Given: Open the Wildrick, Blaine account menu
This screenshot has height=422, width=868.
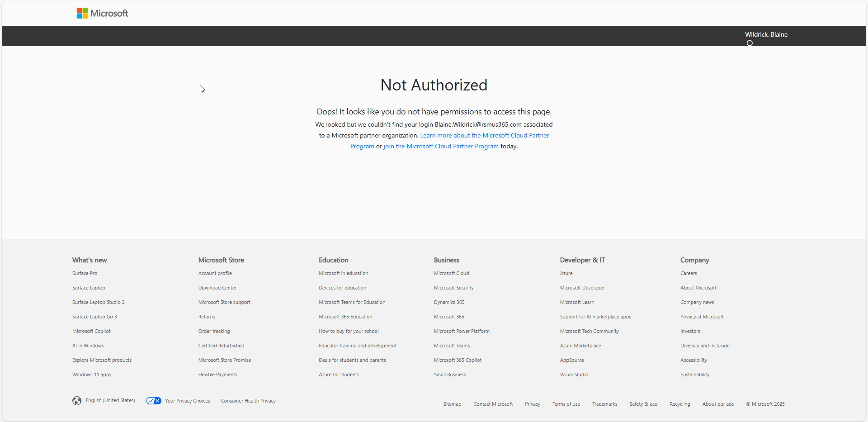Looking at the screenshot, I should pyautogui.click(x=766, y=34).
